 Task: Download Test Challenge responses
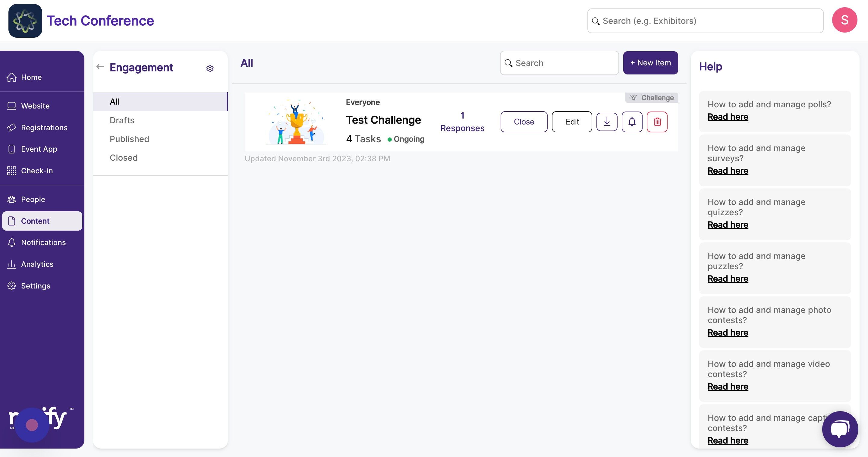click(x=606, y=122)
